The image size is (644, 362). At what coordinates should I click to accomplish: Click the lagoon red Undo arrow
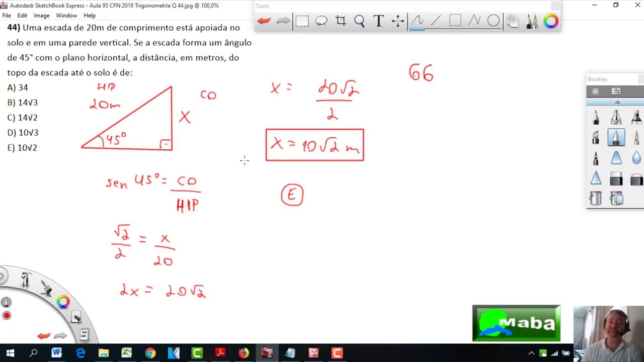44,336
